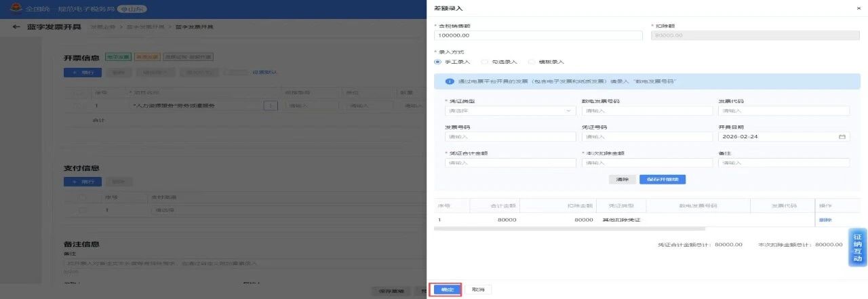
Task: Click the tax bureau logo at top left
Action: 13,9
